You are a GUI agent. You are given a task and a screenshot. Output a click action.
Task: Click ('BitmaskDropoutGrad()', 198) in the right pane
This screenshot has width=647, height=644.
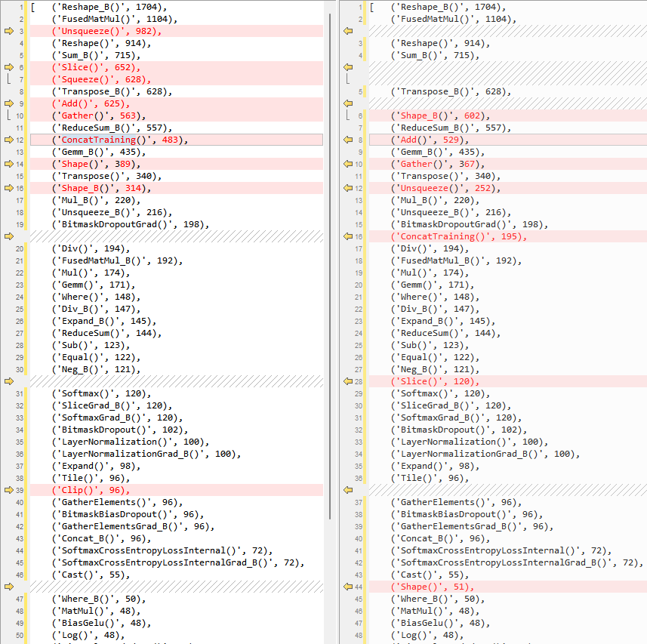pos(470,224)
